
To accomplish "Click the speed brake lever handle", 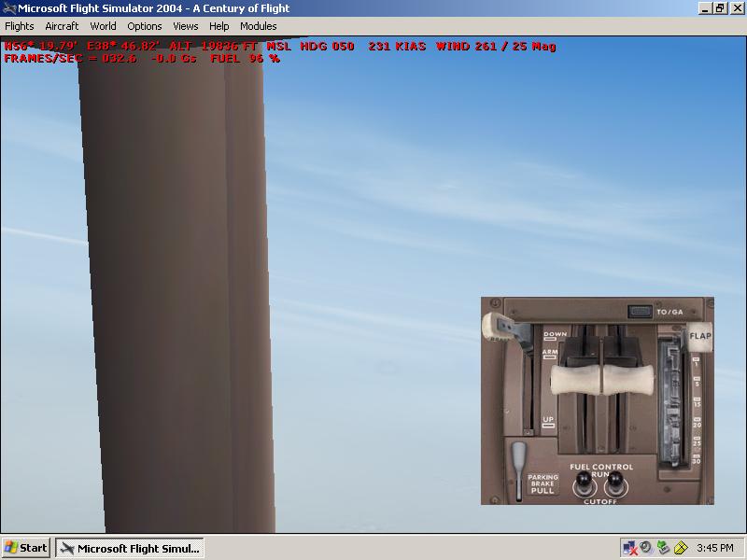I will click(495, 326).
